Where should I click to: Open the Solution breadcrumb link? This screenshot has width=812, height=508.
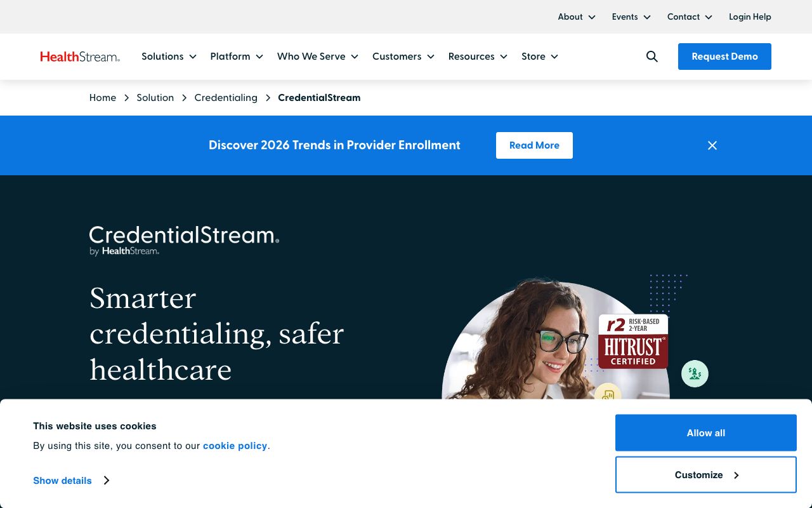point(155,98)
